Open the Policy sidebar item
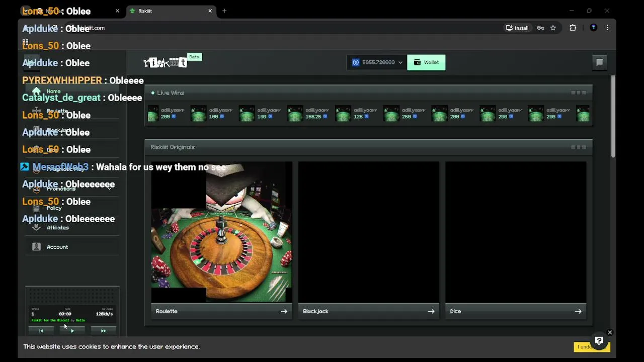644x362 pixels. point(72,208)
